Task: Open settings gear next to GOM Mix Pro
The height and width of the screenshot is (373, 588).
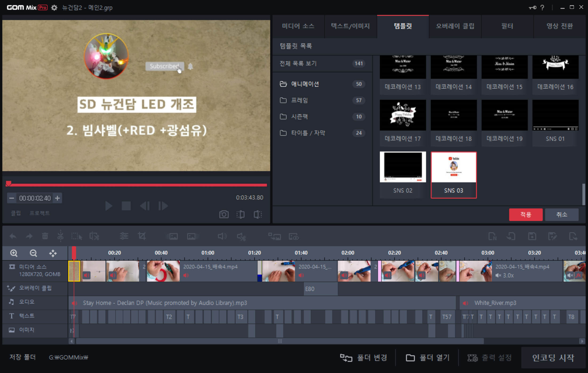Action: click(x=54, y=7)
